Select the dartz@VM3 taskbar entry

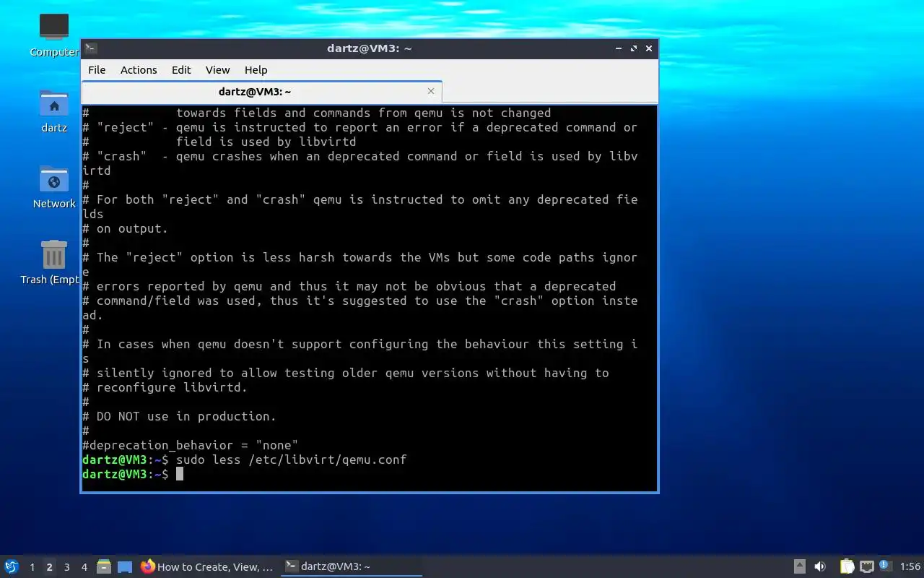tap(350, 566)
